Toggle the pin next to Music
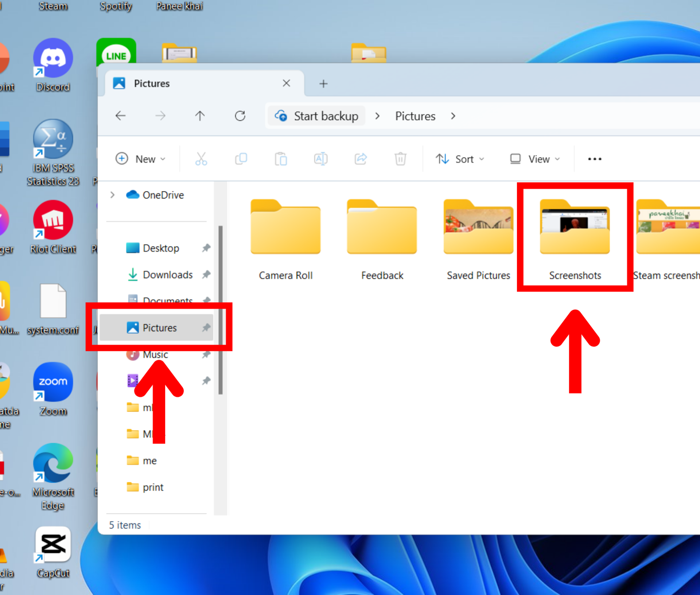The image size is (700, 595). (206, 354)
